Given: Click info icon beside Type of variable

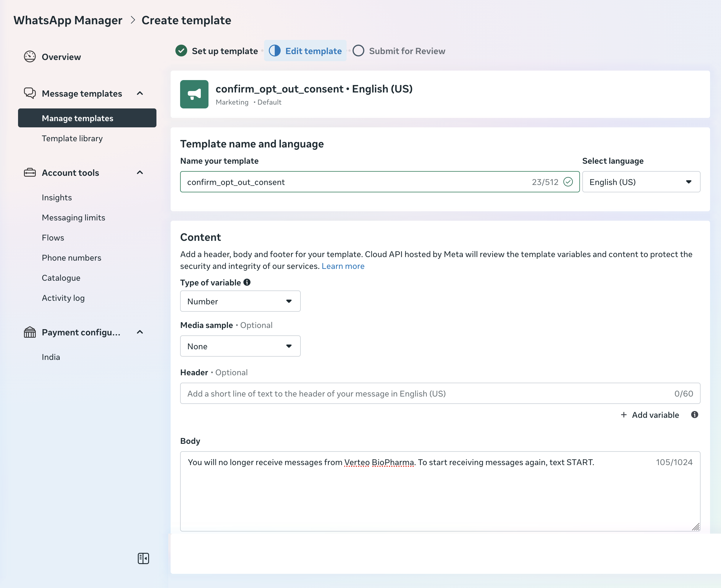Looking at the screenshot, I should (247, 282).
